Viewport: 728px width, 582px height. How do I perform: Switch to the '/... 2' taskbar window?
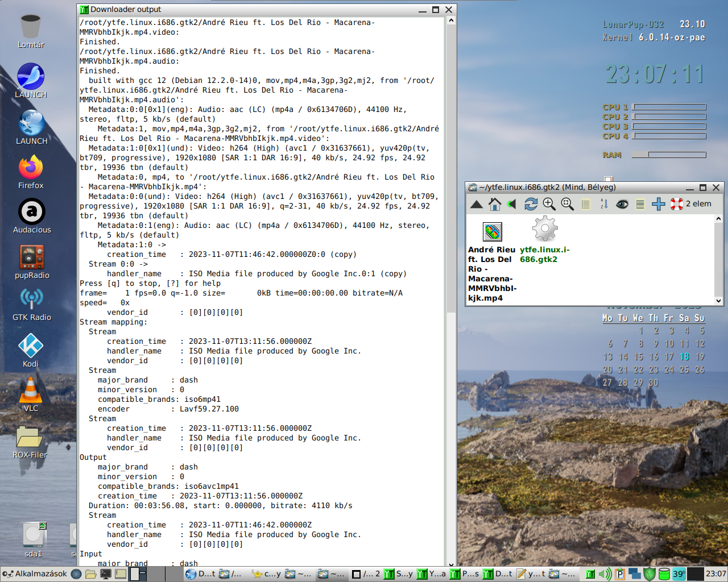tap(366, 574)
